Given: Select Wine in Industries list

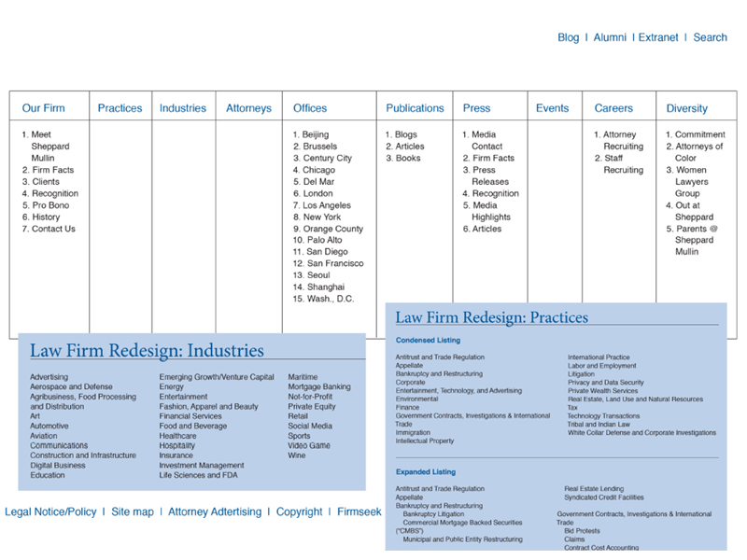Looking at the screenshot, I should click(296, 455).
